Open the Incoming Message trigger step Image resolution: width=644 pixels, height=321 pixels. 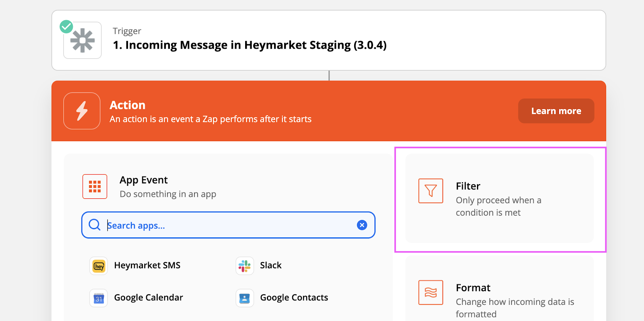pyautogui.click(x=329, y=40)
